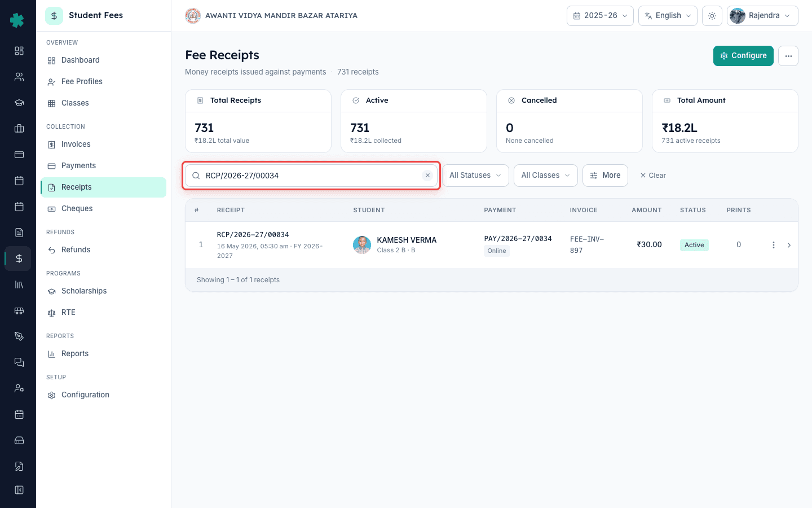Click the school crest logo in the header
812x508 pixels.
(x=193, y=16)
